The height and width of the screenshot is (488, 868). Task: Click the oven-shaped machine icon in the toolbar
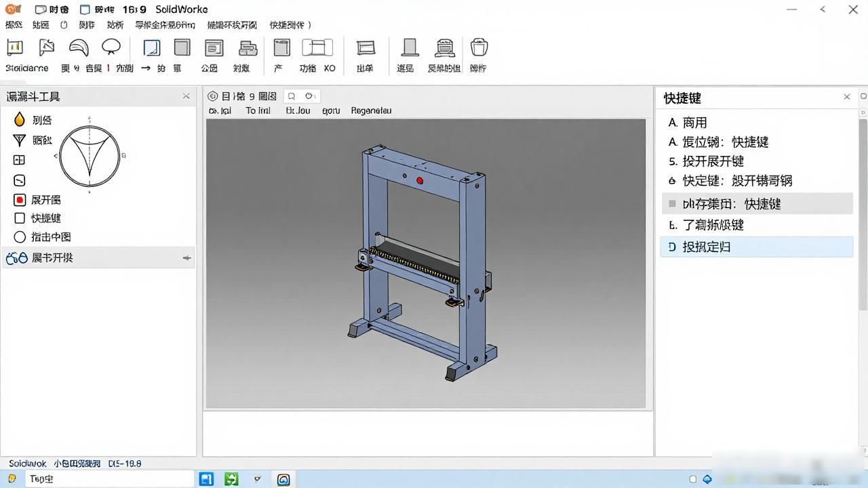[444, 47]
